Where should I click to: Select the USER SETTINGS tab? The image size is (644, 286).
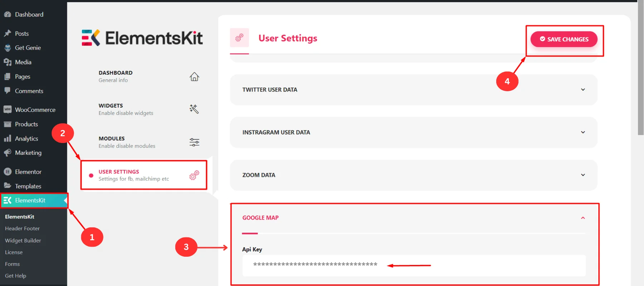pos(144,175)
